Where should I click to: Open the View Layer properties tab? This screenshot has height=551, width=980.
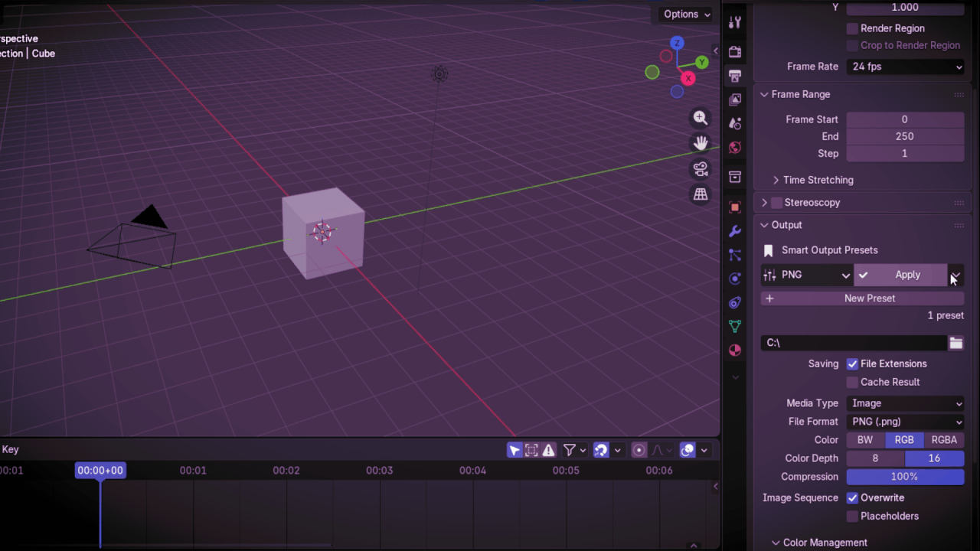coord(735,99)
